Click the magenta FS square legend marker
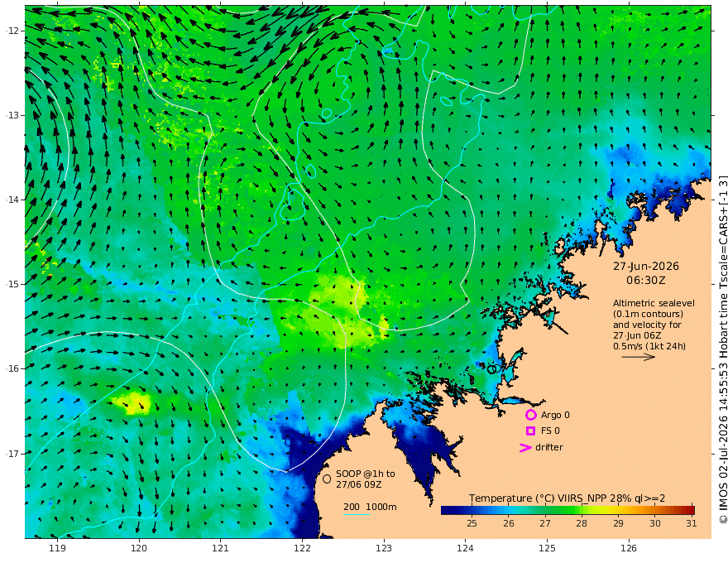Screen dimensions: 728x563 tap(530, 431)
